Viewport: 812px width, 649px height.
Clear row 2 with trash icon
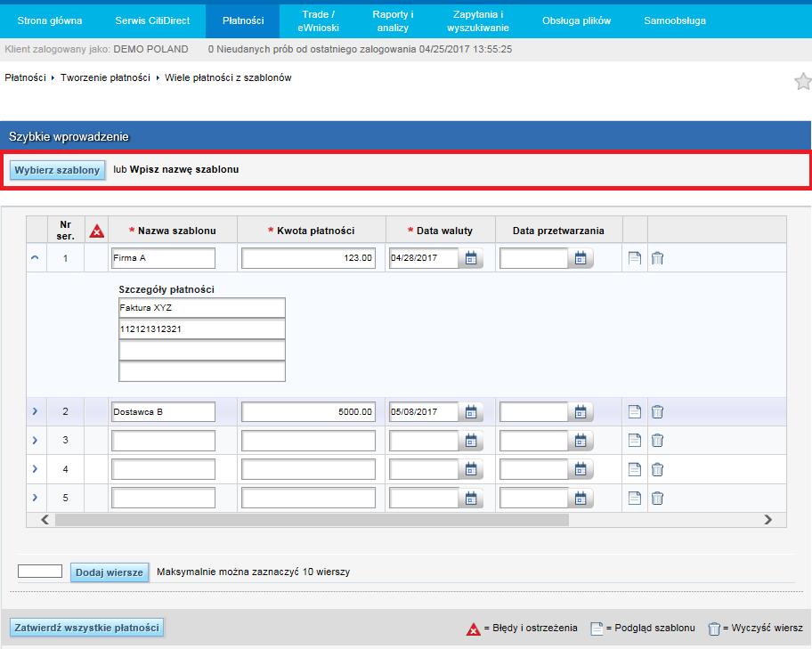tap(657, 412)
